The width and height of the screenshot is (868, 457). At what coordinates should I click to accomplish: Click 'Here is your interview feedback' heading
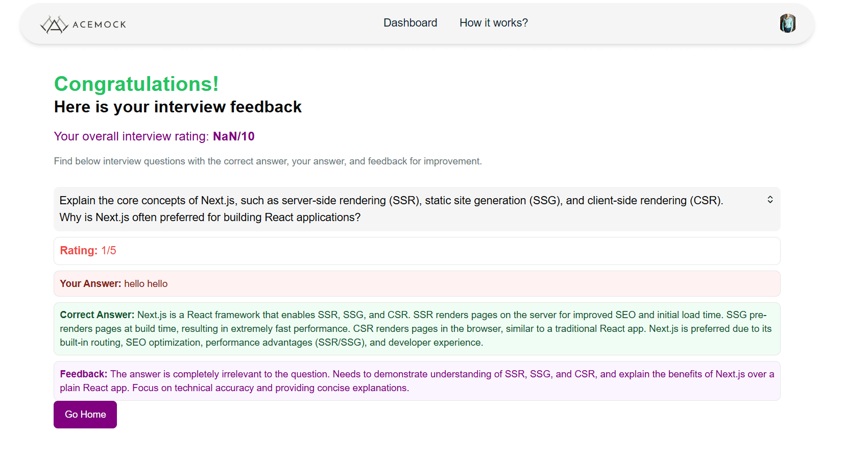point(178,107)
